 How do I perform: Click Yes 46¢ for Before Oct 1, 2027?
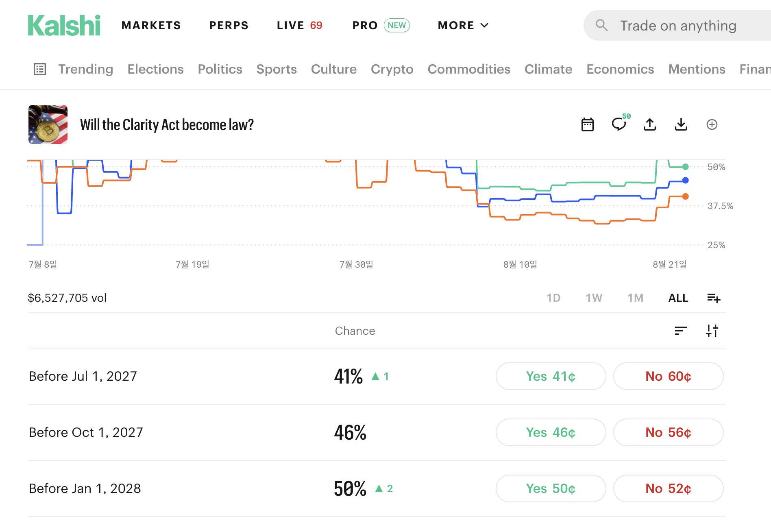(x=551, y=432)
